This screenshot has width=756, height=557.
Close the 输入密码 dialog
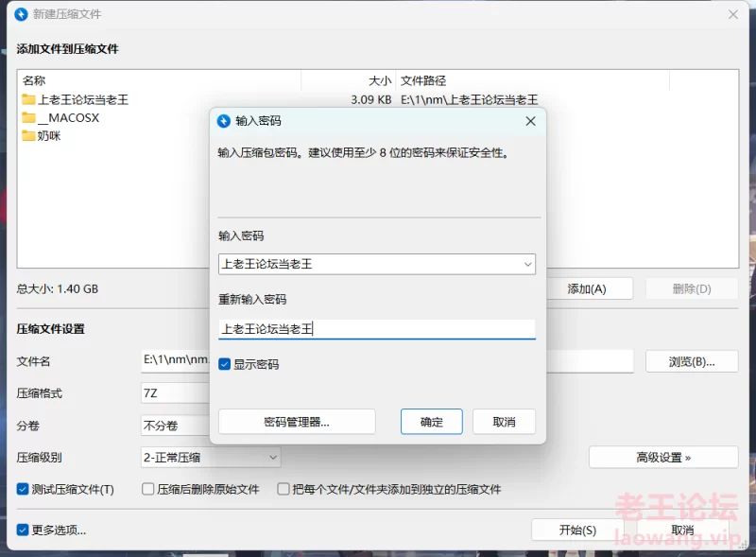[x=530, y=121]
